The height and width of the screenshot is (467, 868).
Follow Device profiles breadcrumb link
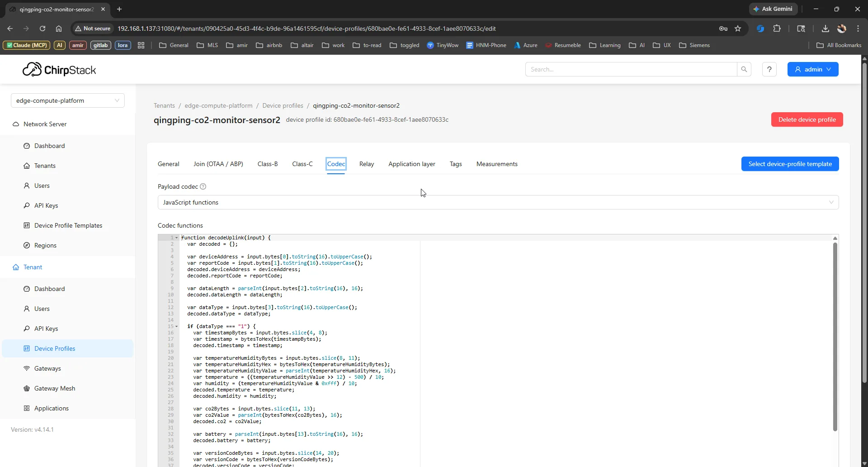point(283,105)
